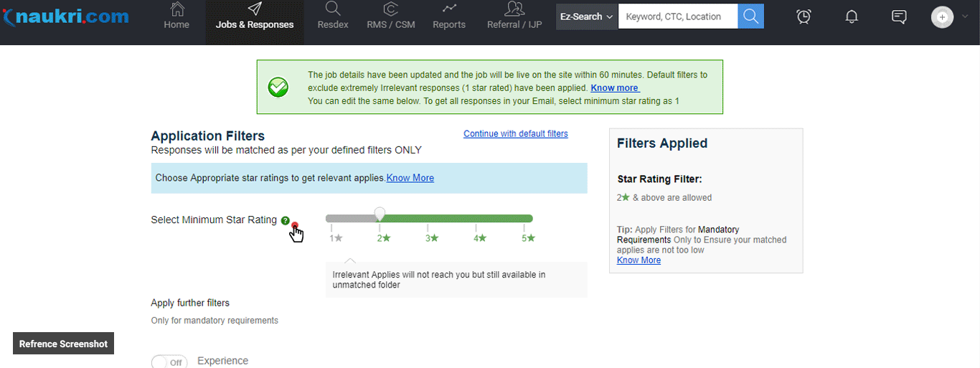Click the blue search magnifier button
Image resolution: width=980 pixels, height=368 pixels.
[x=750, y=16]
